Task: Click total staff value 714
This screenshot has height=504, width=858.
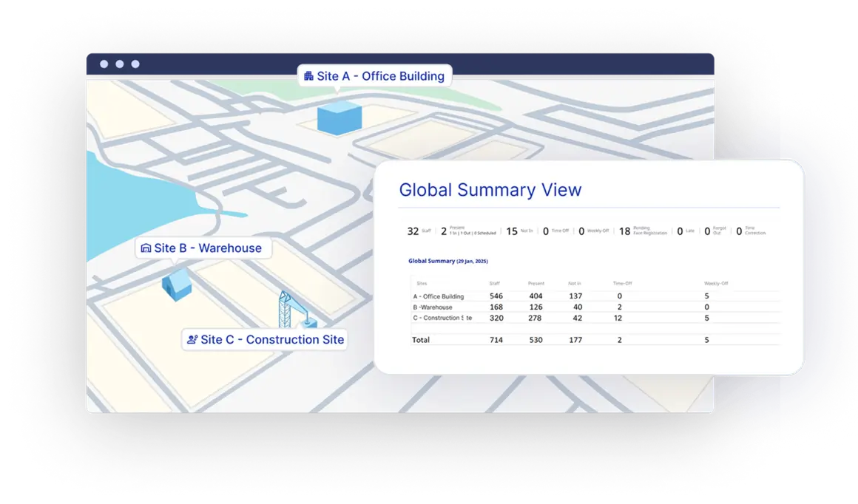Action: coord(496,340)
